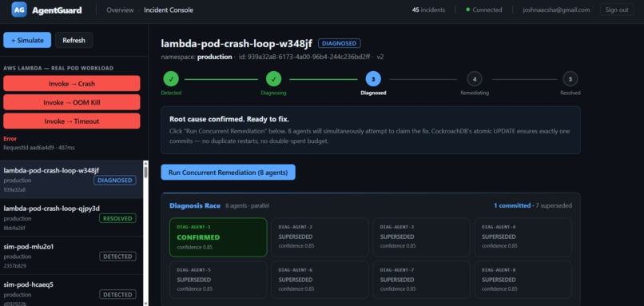
Task: Open the DIAG-AGENT-2 superseded card
Action: (320, 237)
